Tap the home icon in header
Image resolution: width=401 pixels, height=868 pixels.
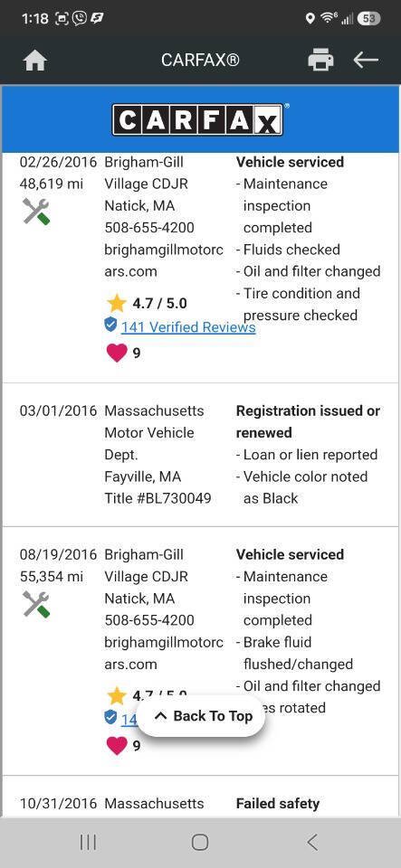(x=34, y=61)
